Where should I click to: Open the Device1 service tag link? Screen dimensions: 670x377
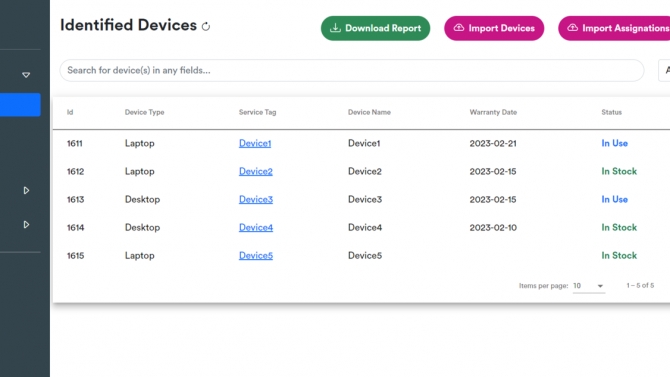(255, 143)
